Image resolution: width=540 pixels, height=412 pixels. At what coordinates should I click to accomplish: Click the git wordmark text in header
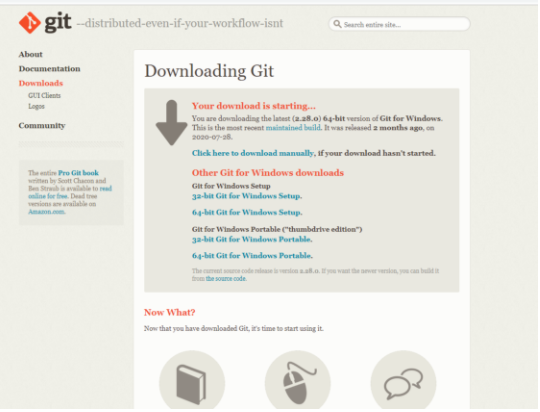pos(58,22)
